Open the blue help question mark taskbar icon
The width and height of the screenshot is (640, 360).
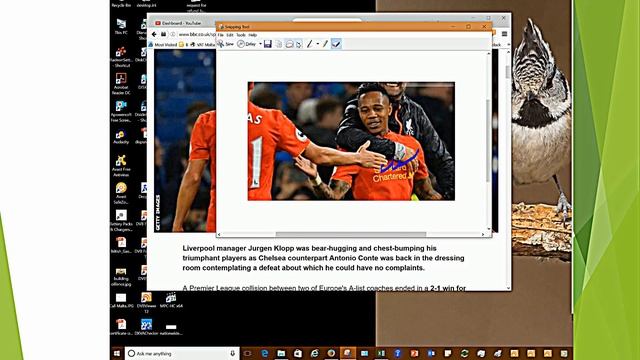398,353
